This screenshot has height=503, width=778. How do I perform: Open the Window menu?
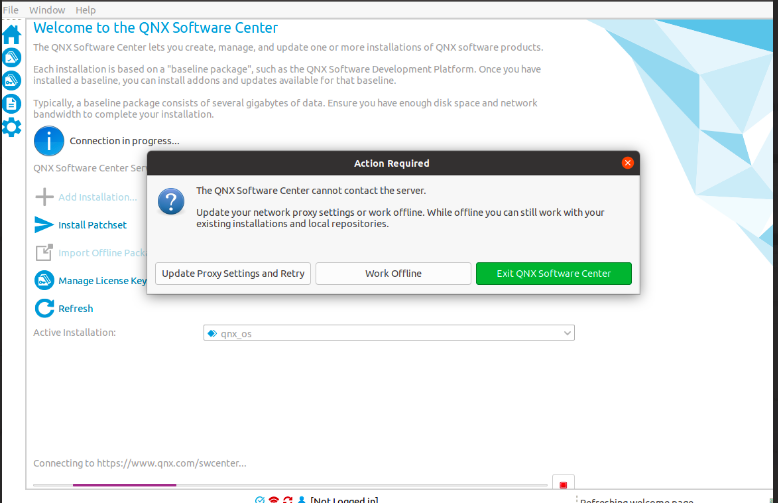(x=47, y=10)
